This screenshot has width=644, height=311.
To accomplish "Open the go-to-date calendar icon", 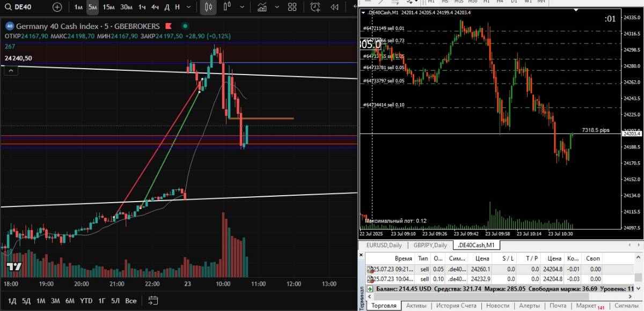I will click(153, 300).
